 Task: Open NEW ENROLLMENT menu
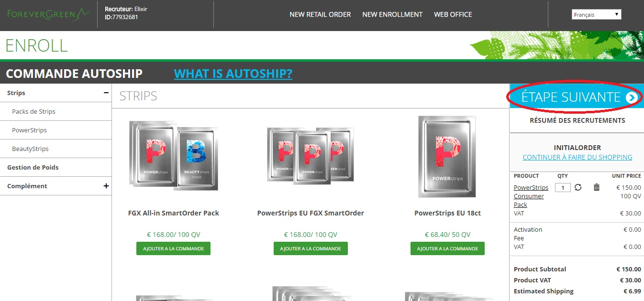(392, 14)
